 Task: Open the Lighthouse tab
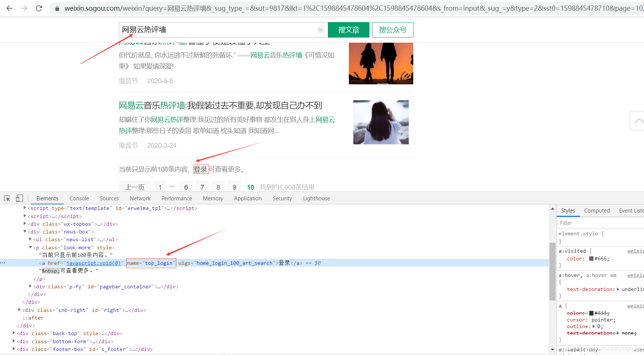click(x=316, y=198)
